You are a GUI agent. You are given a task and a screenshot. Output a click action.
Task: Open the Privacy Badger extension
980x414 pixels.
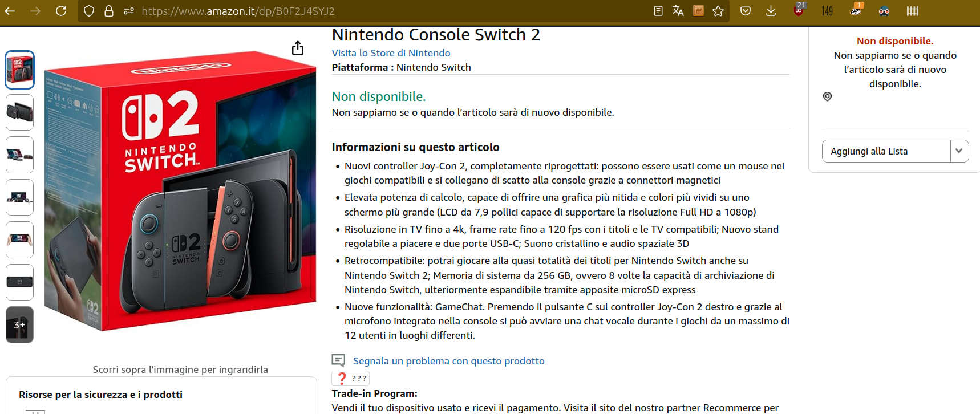[x=856, y=10]
